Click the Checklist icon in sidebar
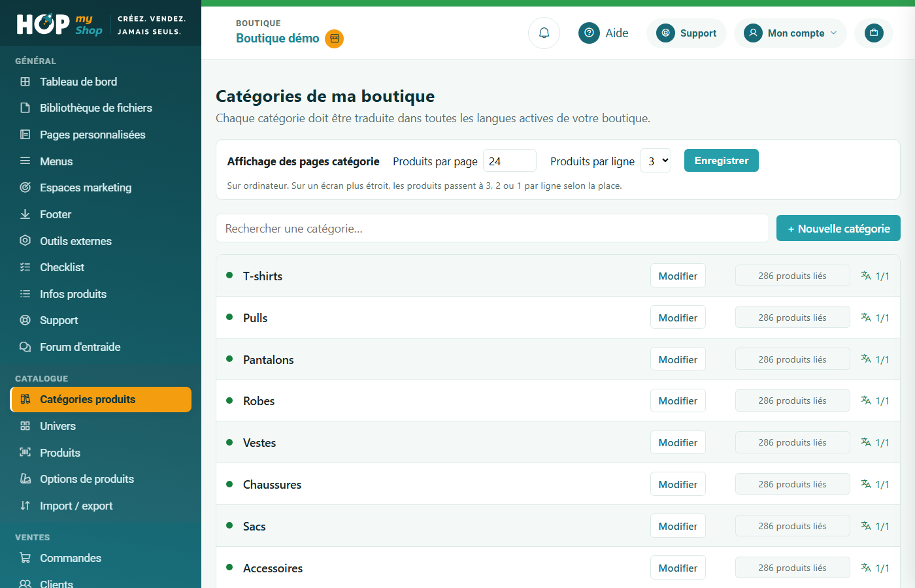Image resolution: width=915 pixels, height=588 pixels. pyautogui.click(x=25, y=267)
